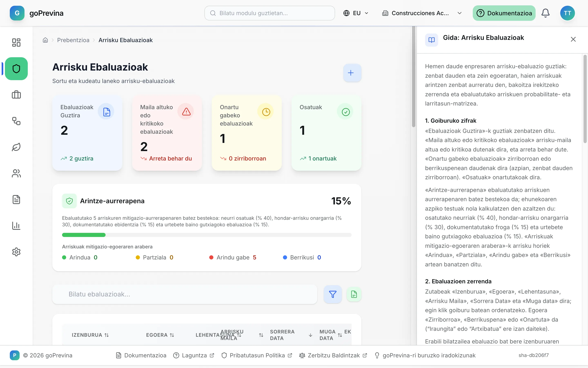
Task: Open the bar chart reports sidebar icon
Action: (16, 226)
